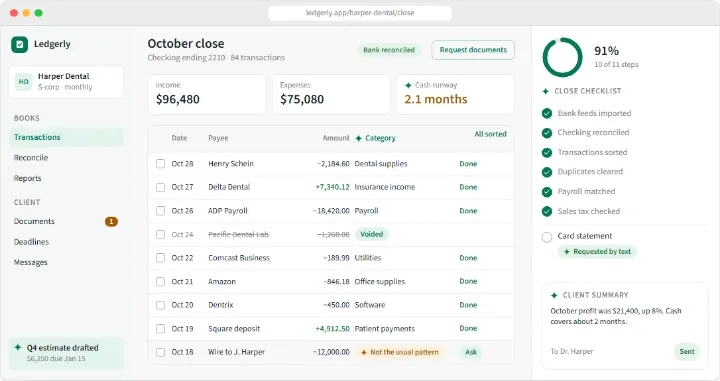Click Done on the ADP Payroll row
720x381 pixels.
[x=468, y=211]
